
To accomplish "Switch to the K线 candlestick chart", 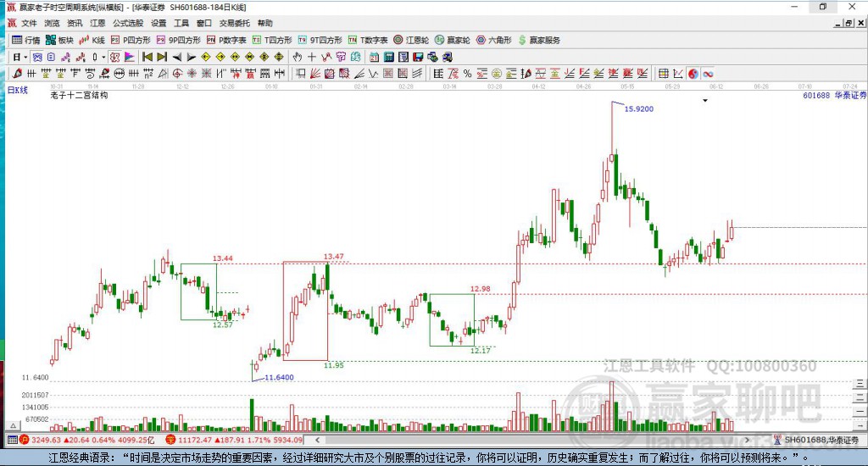I will [92, 40].
